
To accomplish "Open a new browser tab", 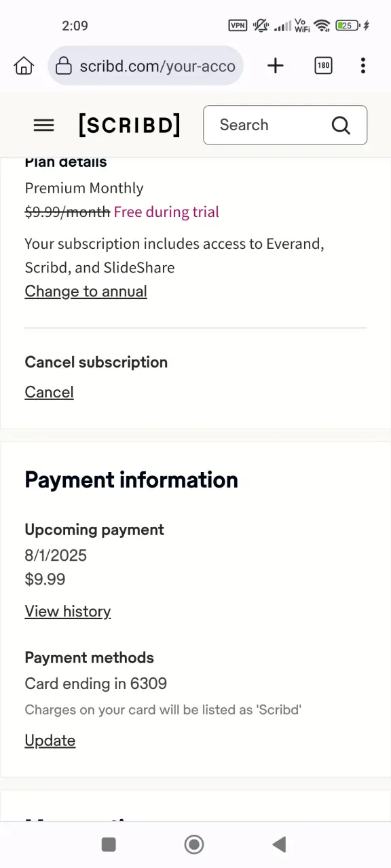I will click(275, 66).
